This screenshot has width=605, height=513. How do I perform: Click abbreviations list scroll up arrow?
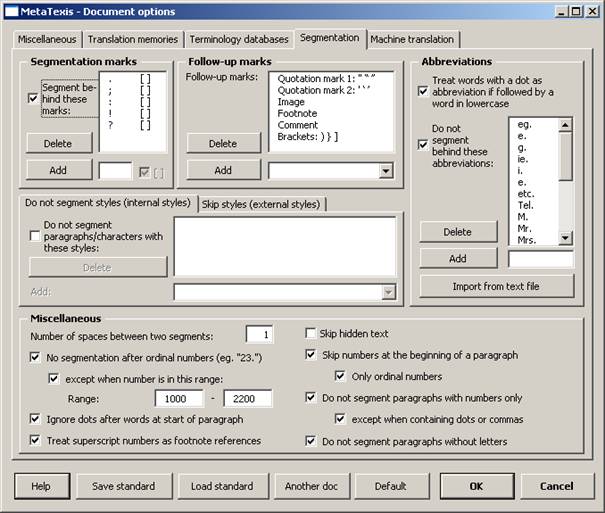pyautogui.click(x=565, y=125)
